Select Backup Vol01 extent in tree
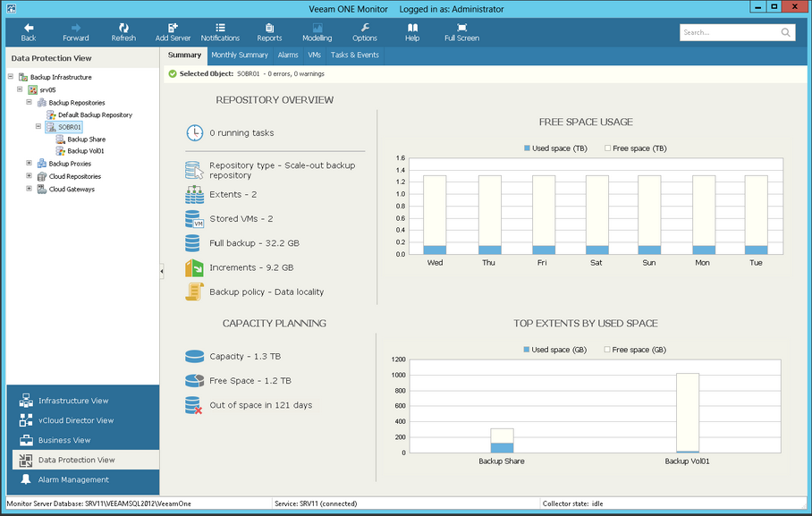The image size is (812, 516). 86,151
